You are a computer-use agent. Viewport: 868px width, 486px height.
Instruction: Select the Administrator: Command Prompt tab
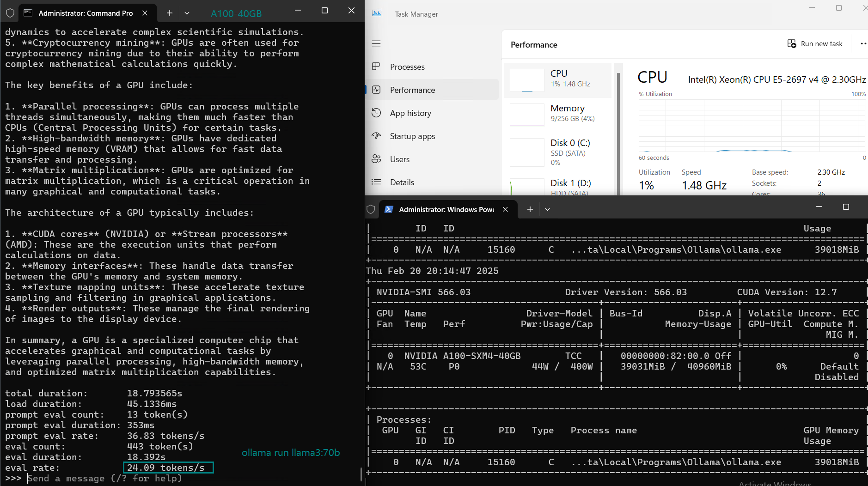tap(86, 13)
